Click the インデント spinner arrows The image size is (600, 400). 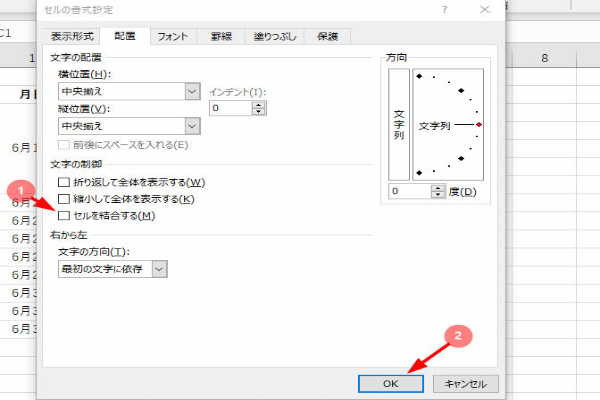pyautogui.click(x=261, y=108)
